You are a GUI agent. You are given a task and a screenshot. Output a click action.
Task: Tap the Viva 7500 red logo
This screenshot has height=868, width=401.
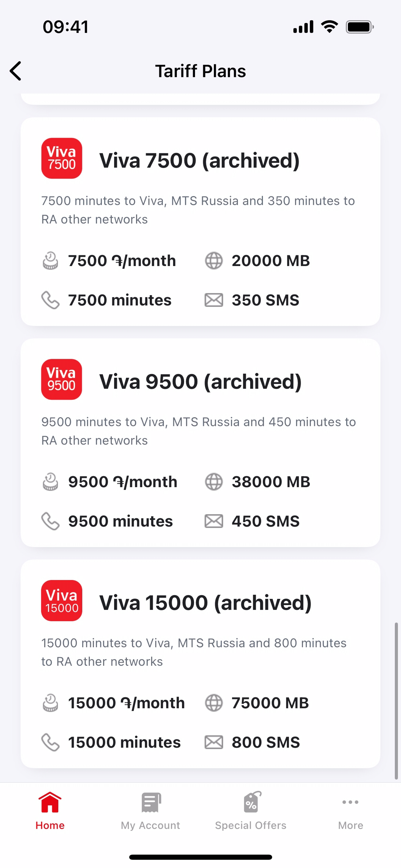[62, 158]
